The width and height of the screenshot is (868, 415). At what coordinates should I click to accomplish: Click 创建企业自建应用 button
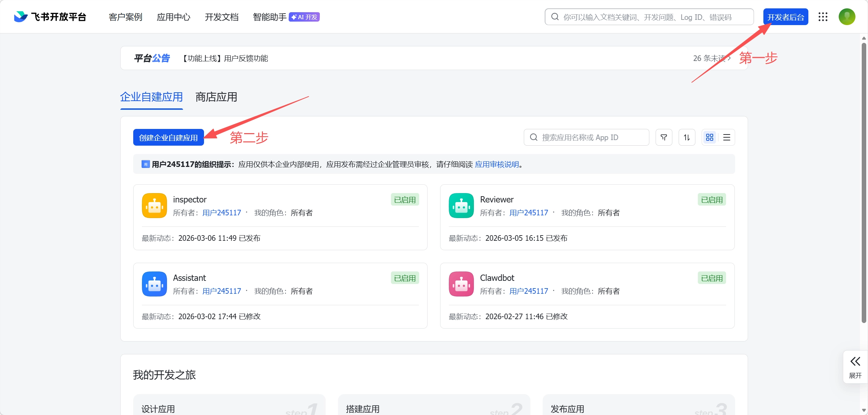(x=168, y=137)
